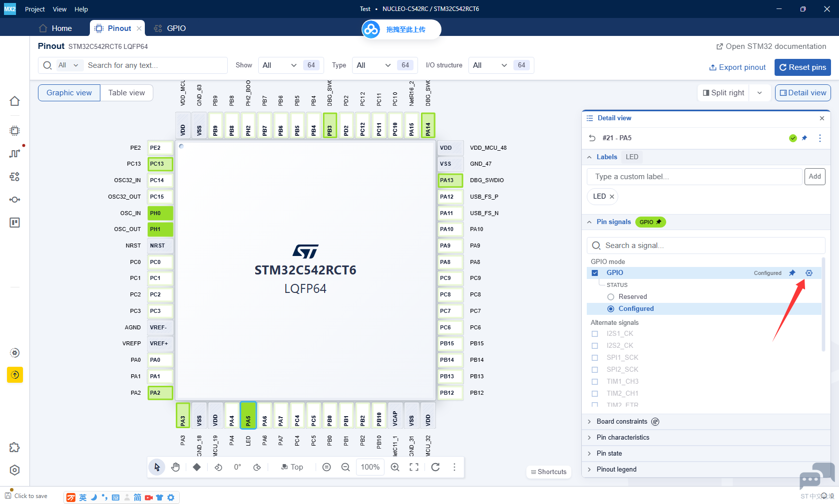
Task: Enable the SPI2_SCK alternate signal
Action: click(x=595, y=370)
